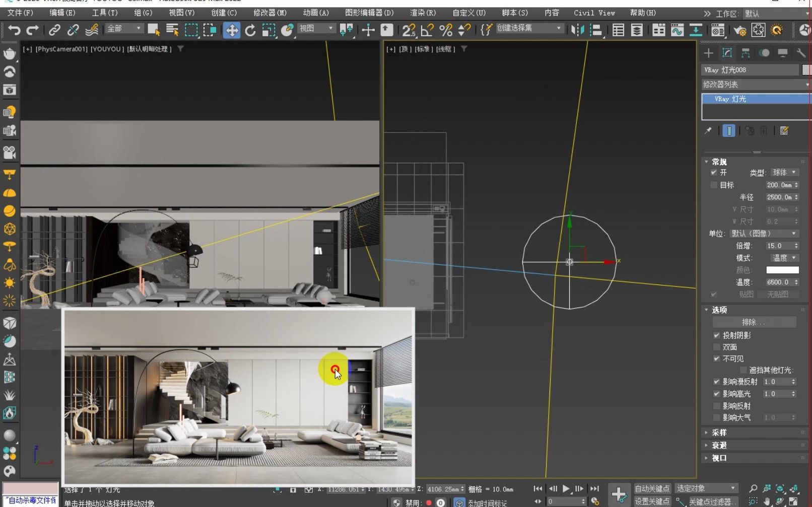Click the white 颜色 color swatch

pos(782,270)
